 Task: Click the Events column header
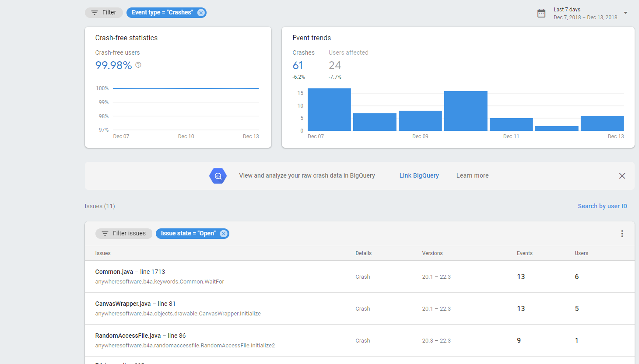coord(524,253)
